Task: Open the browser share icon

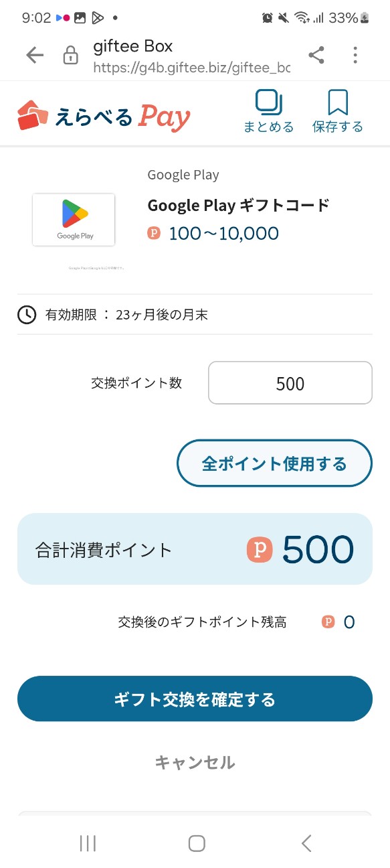Action: coord(316,56)
